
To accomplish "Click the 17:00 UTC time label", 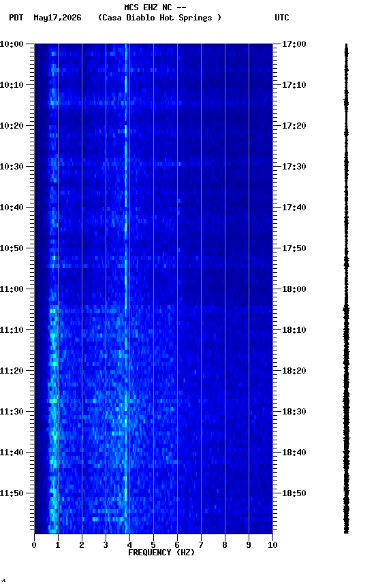I will click(x=294, y=44).
